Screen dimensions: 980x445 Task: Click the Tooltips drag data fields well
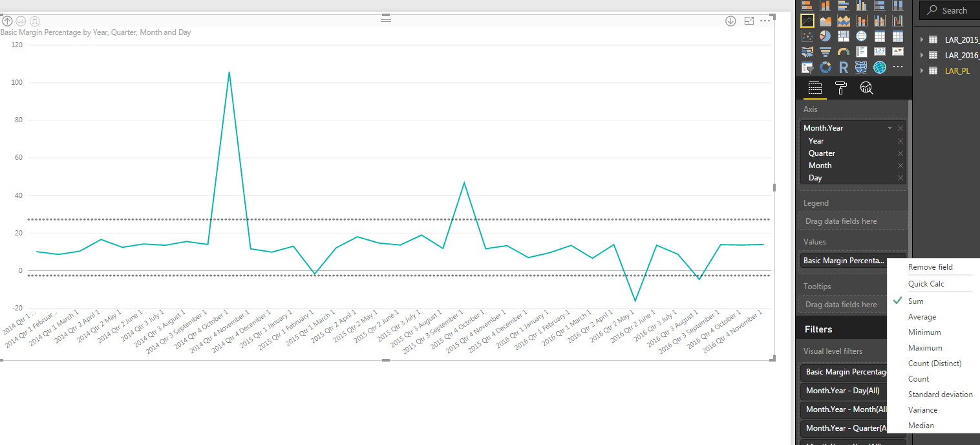[x=844, y=305]
